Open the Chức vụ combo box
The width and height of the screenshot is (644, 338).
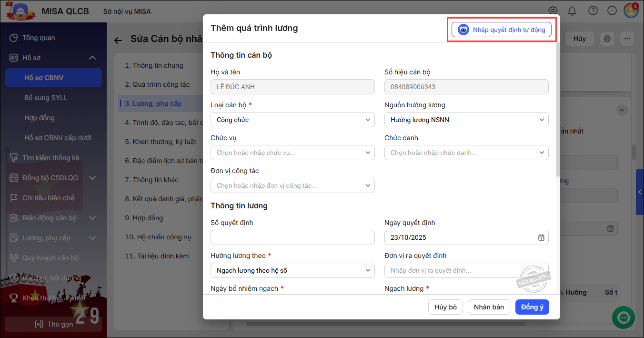coord(292,153)
